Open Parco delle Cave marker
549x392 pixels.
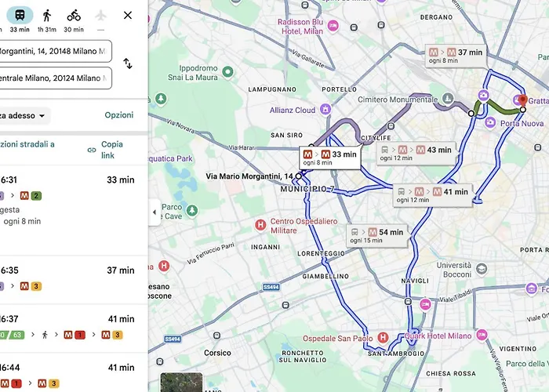pos(191,210)
